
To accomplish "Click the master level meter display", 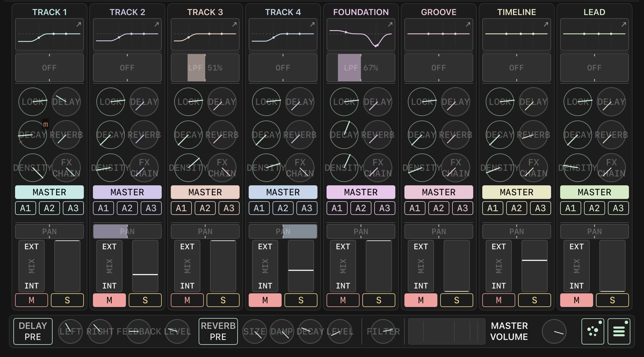I will (447, 331).
